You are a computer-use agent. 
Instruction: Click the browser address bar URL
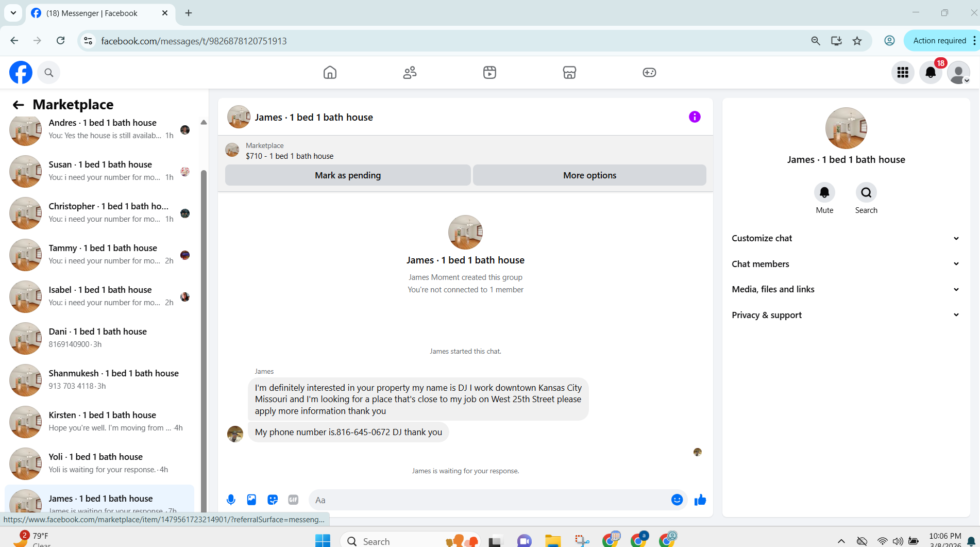coord(194,41)
